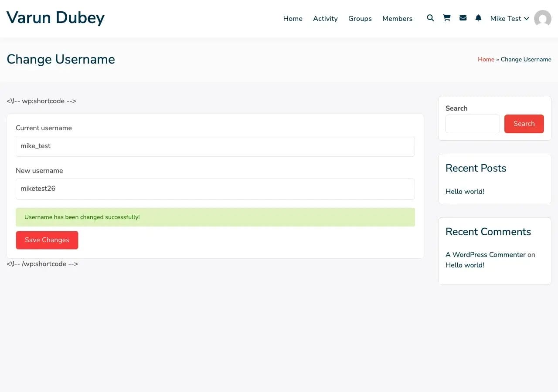
Task: Open the shopping cart icon
Action: coord(446,18)
